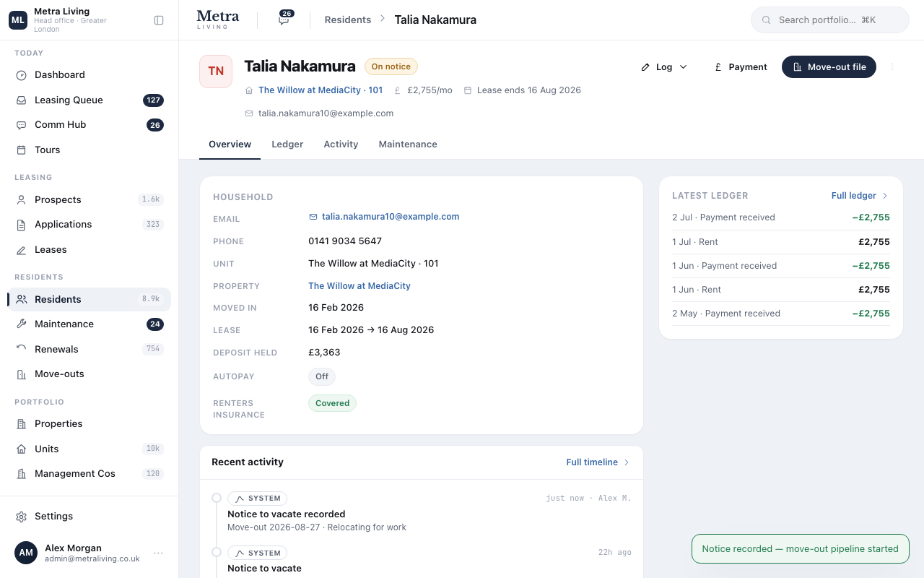Click the chevron next to Full ledger
Viewport: 924px width, 578px height.
[885, 196]
